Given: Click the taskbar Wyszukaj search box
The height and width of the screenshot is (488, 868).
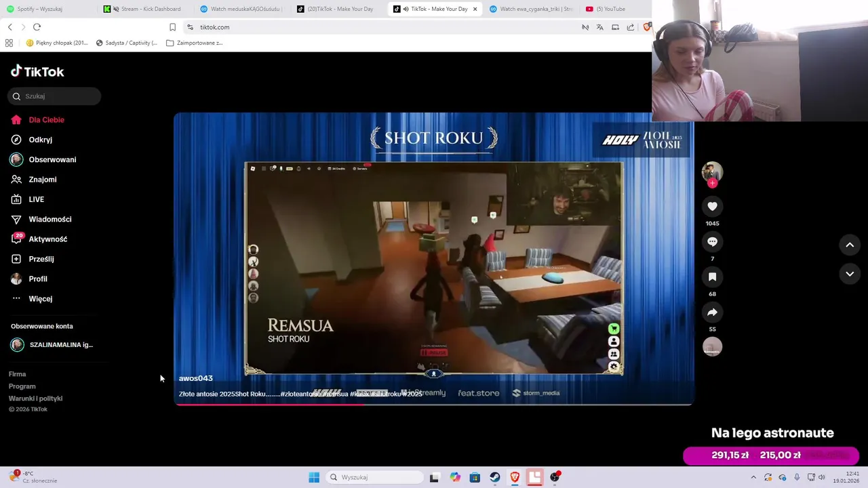Looking at the screenshot, I should (374, 477).
